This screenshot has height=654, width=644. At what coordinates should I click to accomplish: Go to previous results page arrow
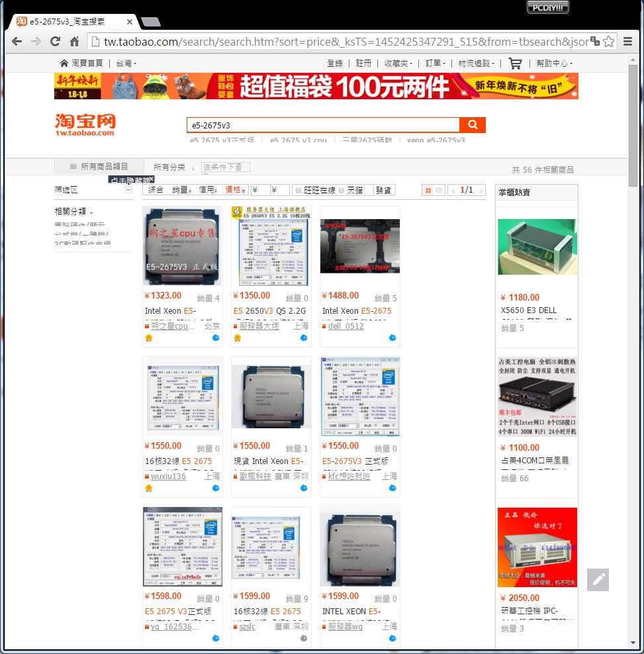tap(453, 191)
